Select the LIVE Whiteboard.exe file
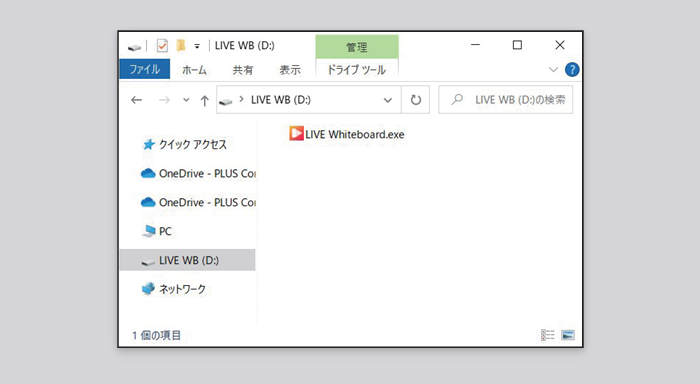 (x=347, y=134)
